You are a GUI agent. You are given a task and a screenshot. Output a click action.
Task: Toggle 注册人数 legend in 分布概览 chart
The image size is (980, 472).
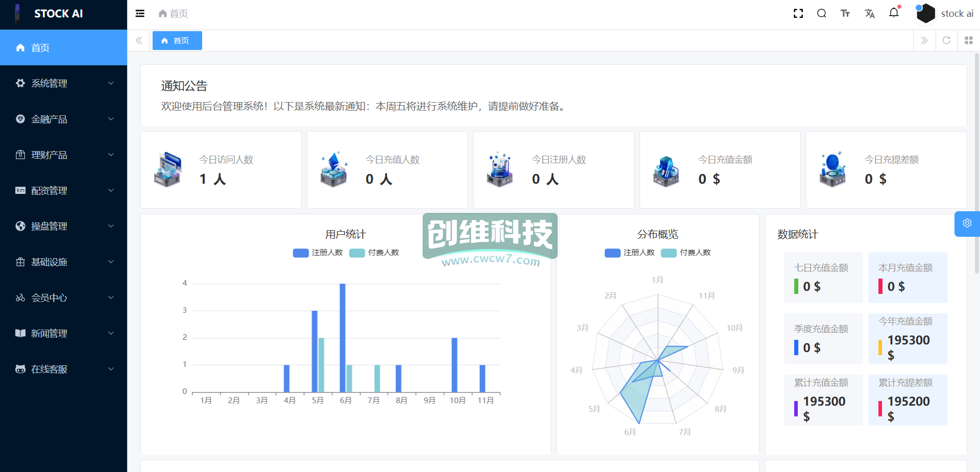630,253
